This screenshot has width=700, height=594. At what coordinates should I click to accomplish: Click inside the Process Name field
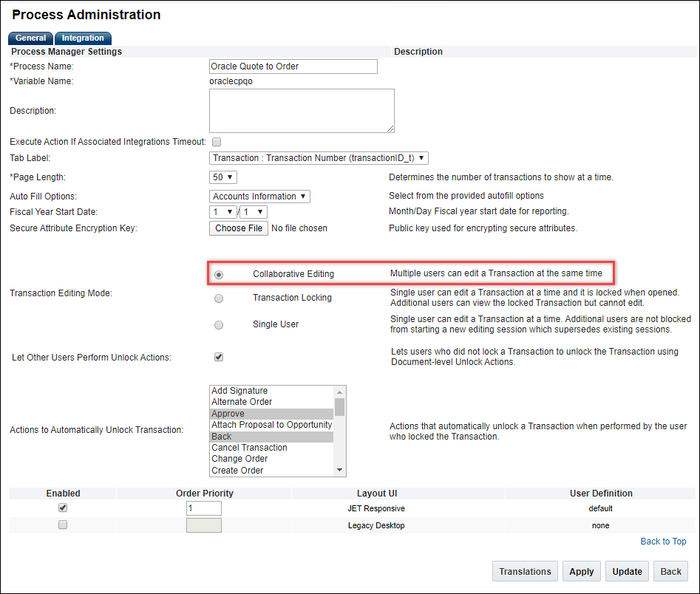[293, 66]
